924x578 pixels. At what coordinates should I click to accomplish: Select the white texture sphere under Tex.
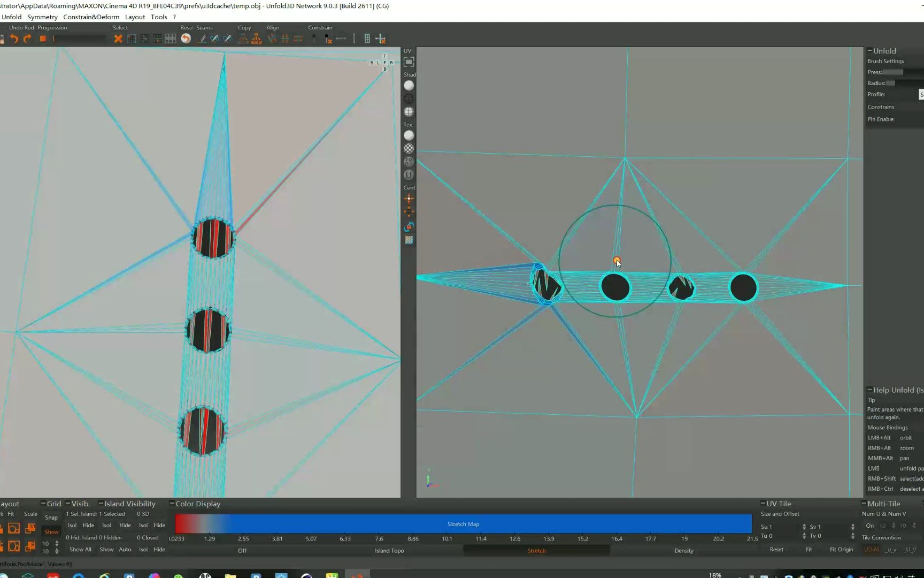point(409,135)
